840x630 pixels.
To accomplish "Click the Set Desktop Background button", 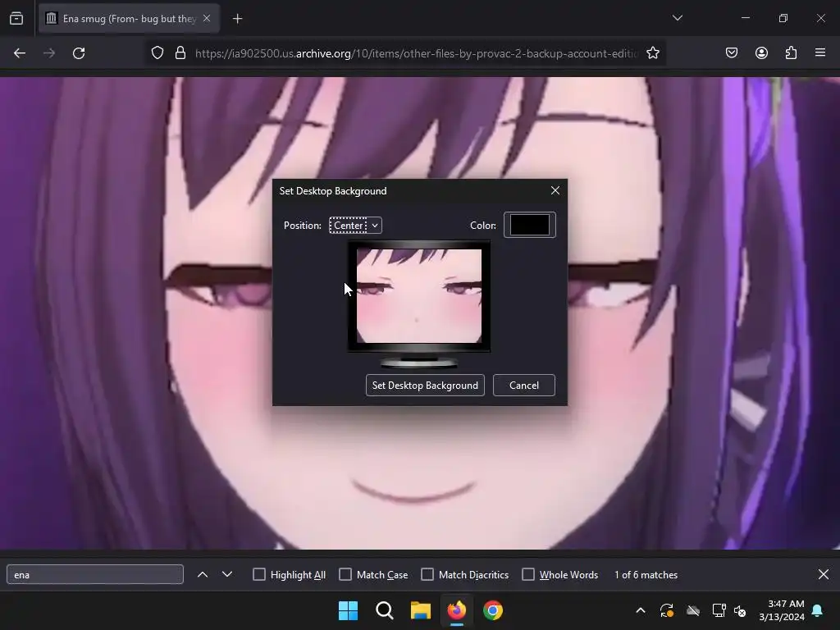I will point(425,386).
